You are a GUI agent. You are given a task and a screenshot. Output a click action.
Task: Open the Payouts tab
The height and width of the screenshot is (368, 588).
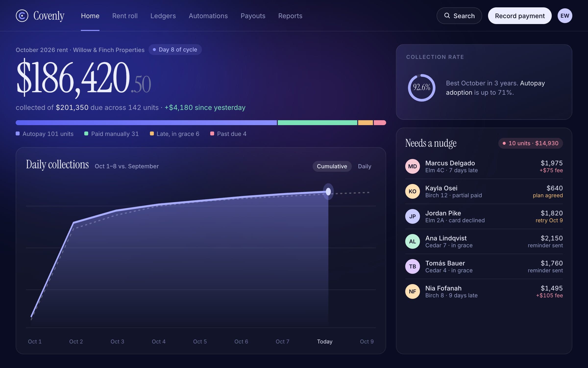(x=253, y=16)
